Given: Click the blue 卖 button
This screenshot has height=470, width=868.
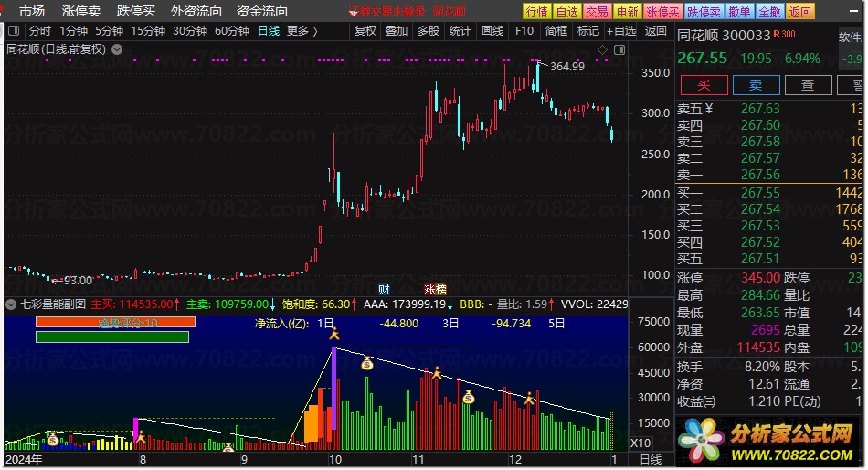Looking at the screenshot, I should [x=756, y=85].
